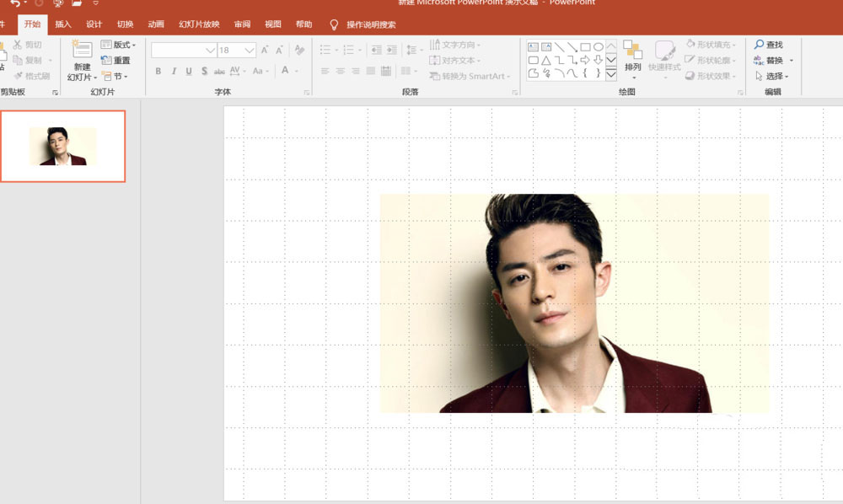The width and height of the screenshot is (843, 504).
Task: Open the Slide Show (幻灯片放映) tab
Action: 199,24
